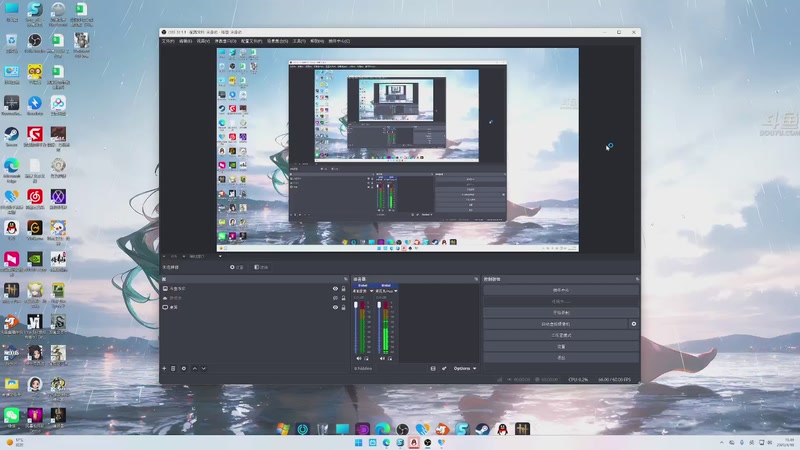Switch to OBS via taskbar icon
The image size is (800, 450).
click(x=428, y=442)
